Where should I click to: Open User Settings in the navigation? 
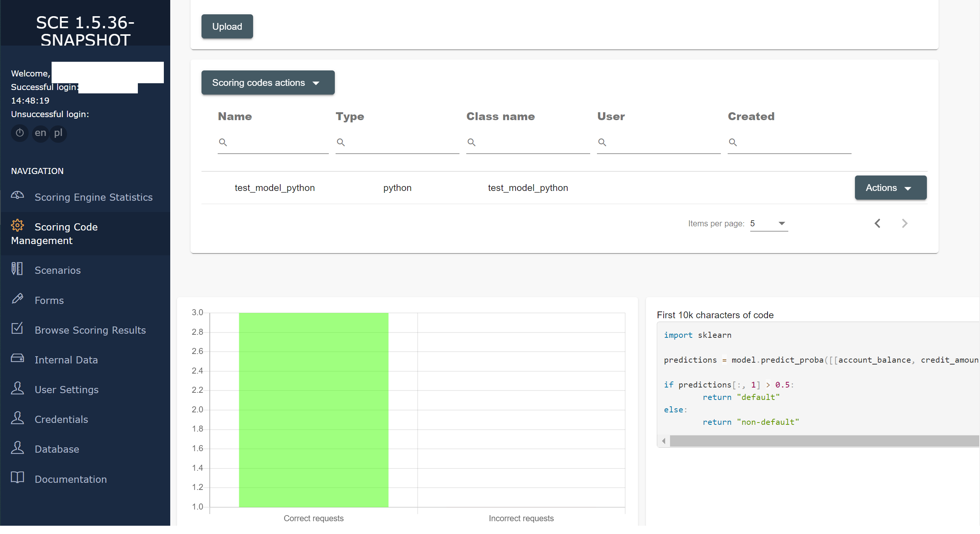(x=67, y=389)
